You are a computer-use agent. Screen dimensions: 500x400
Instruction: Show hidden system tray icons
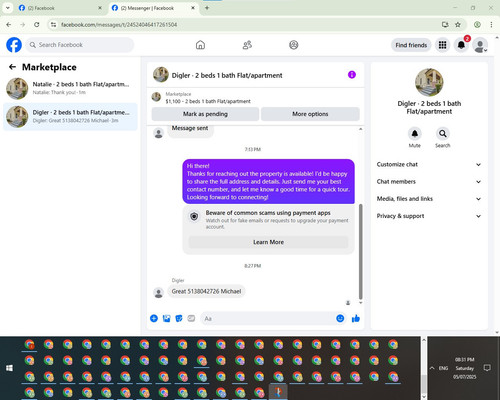(432, 368)
